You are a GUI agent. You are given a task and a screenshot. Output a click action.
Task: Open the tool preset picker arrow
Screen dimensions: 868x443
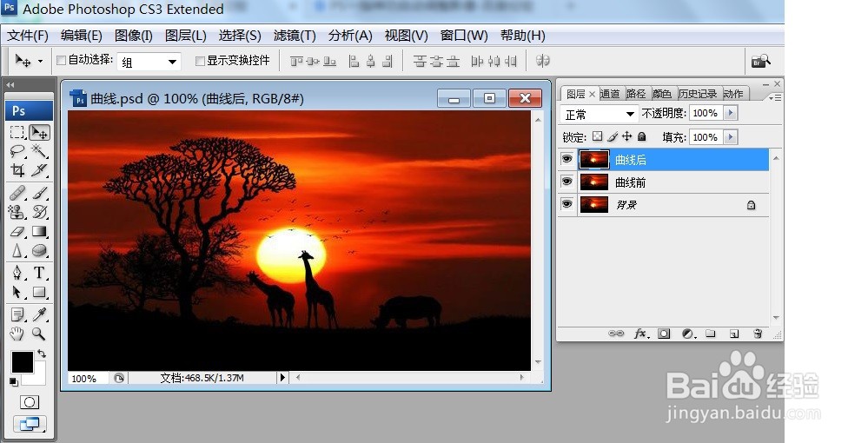(41, 62)
